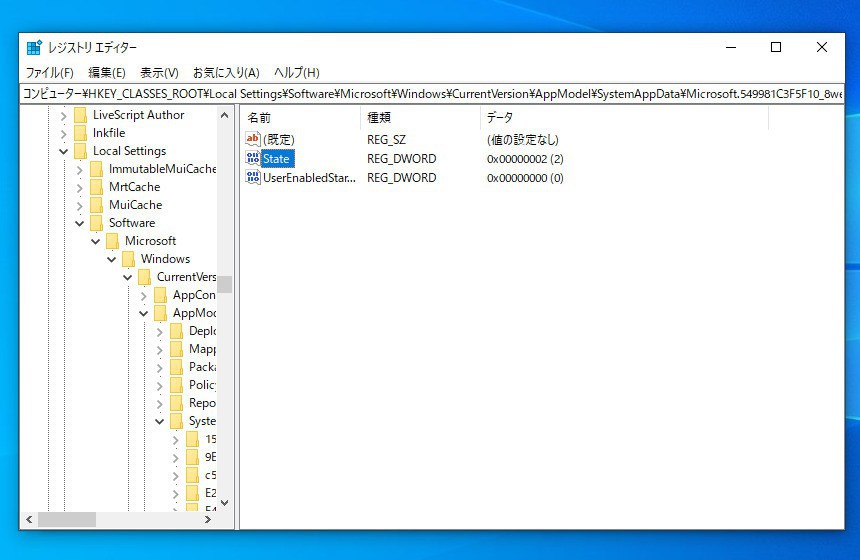The image size is (860, 560).
Task: Expand the MuiCache key
Action: click(80, 206)
